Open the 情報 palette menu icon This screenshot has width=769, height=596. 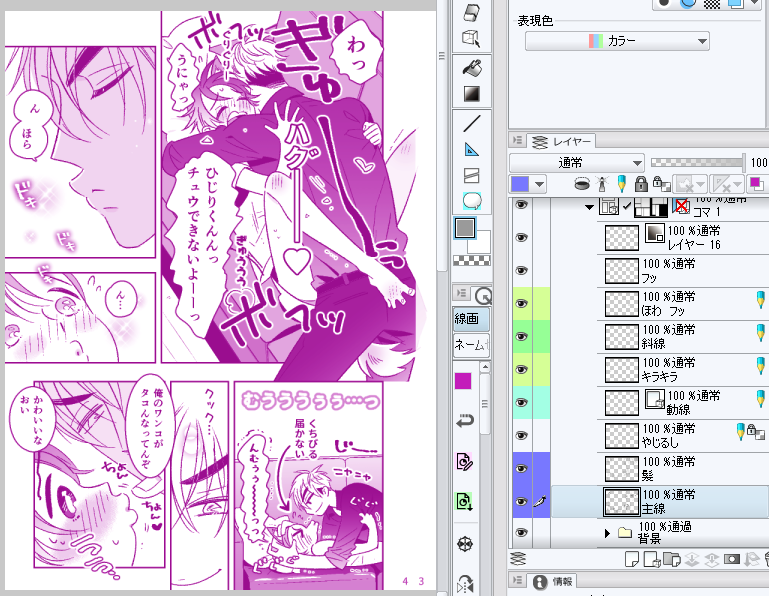pyautogui.click(x=517, y=580)
